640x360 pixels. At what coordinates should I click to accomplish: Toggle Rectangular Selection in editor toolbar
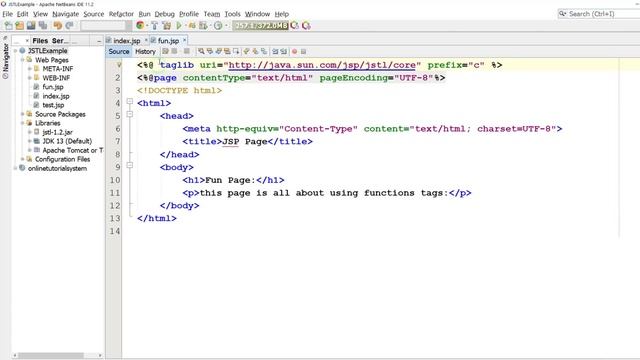(236, 51)
